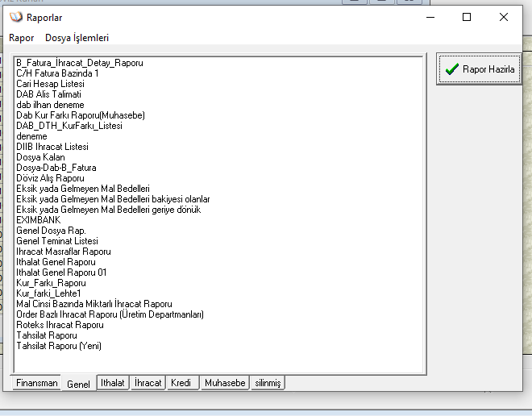Choose Ihracat Masraflar Raporu item
Screen dimensions: 532x416
coord(64,252)
